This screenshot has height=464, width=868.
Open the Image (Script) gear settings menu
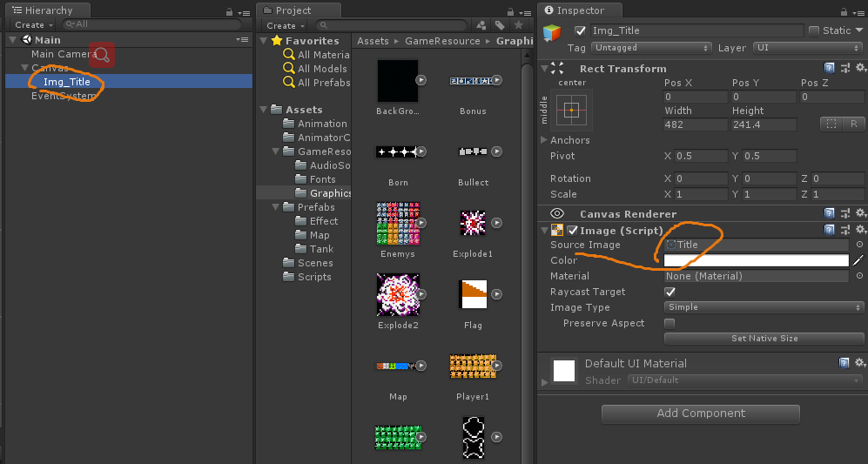(x=861, y=229)
